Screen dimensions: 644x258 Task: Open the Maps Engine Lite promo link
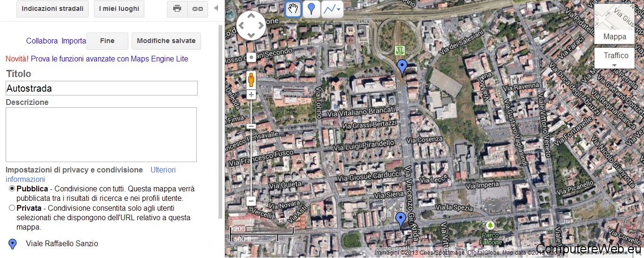pyautogui.click(x=109, y=59)
